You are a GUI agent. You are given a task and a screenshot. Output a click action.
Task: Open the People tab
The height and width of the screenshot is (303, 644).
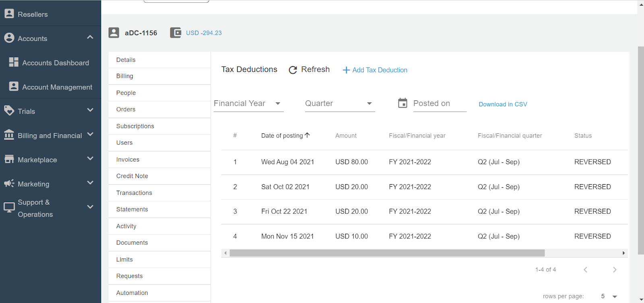(159, 93)
